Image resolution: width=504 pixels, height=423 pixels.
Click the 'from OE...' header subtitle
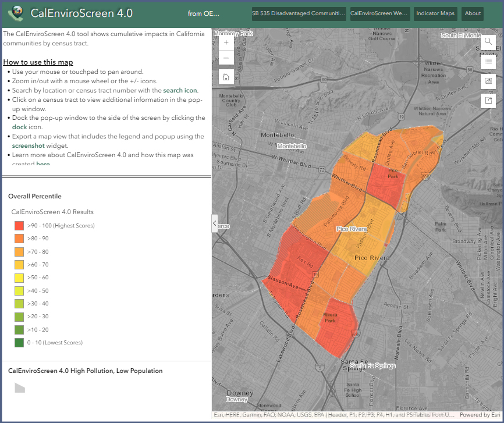(204, 13)
